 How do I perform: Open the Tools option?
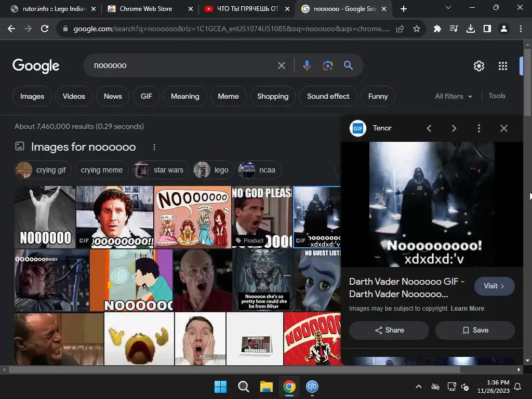(497, 96)
